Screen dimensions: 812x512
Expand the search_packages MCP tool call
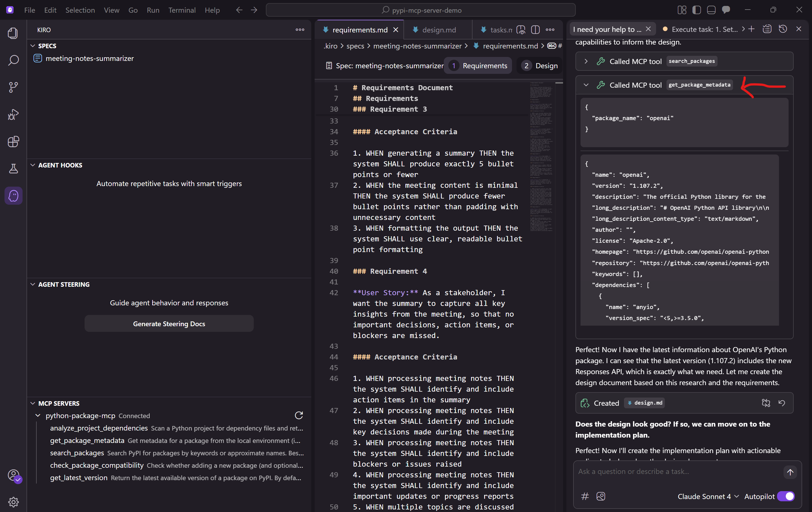tap(586, 61)
